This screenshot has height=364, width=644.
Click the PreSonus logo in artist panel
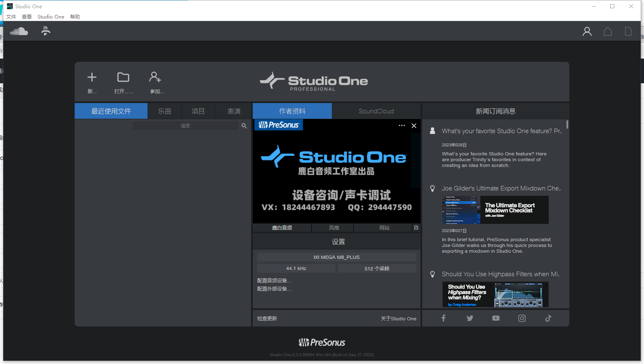tap(279, 125)
